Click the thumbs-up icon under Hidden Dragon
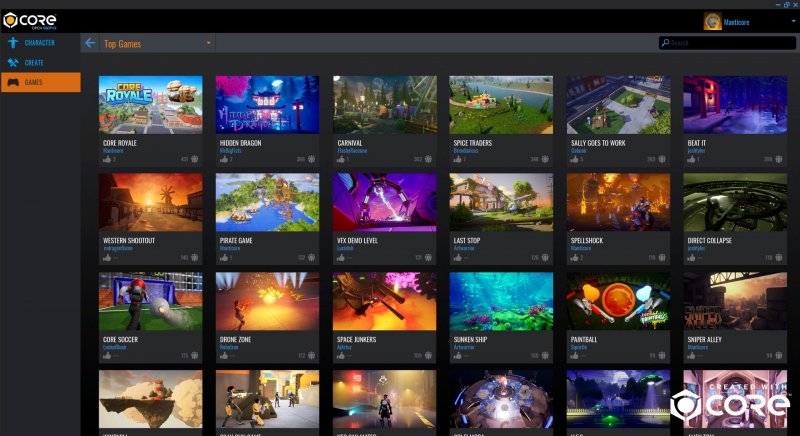This screenshot has width=800, height=436. [222, 159]
